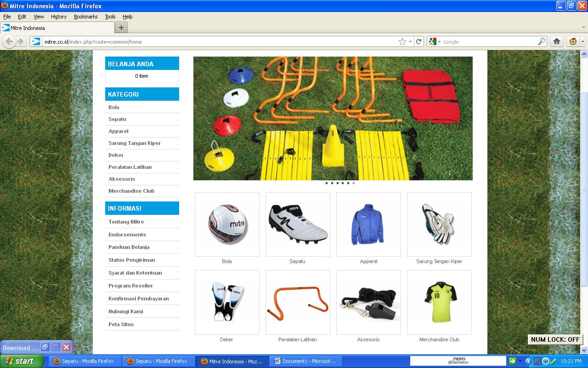Click the training equipment banner image

pos(333,119)
